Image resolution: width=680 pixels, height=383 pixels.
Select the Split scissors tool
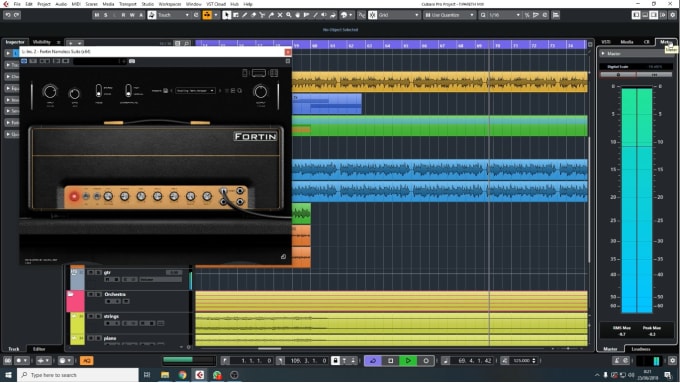[x=262, y=15]
